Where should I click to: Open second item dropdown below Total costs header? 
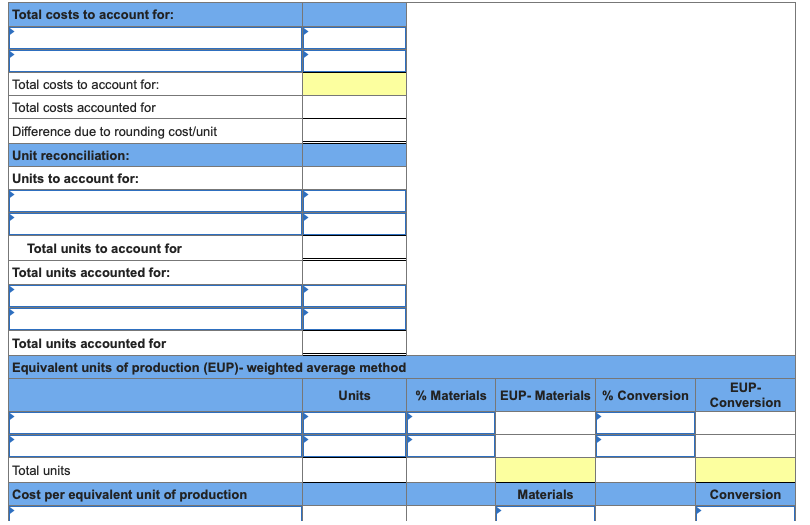coord(155,61)
